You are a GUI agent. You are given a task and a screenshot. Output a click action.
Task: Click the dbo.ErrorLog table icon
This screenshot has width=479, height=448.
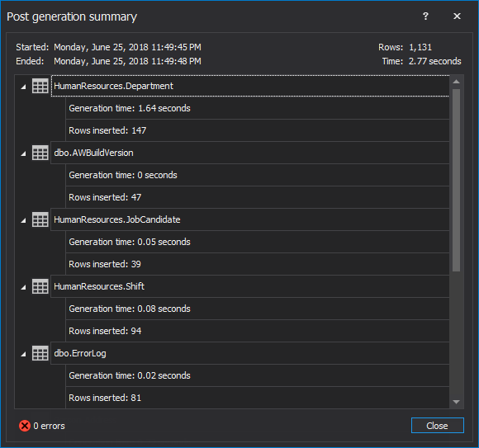40,353
